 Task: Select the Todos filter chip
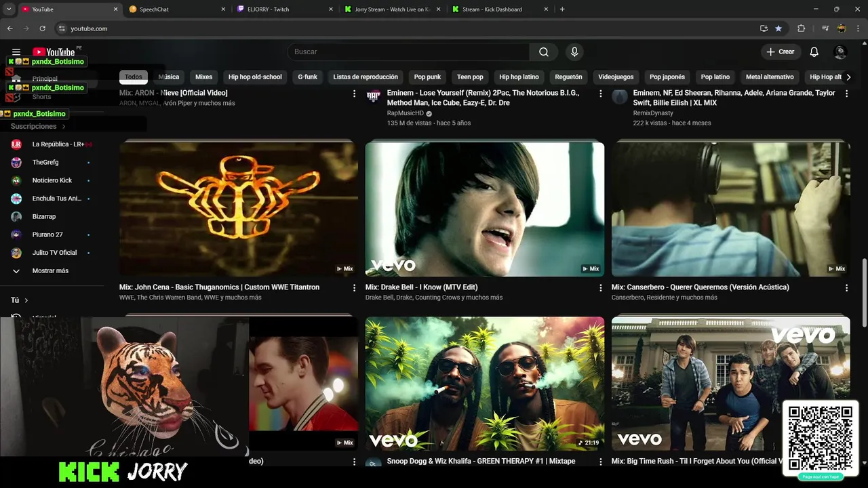coord(134,77)
